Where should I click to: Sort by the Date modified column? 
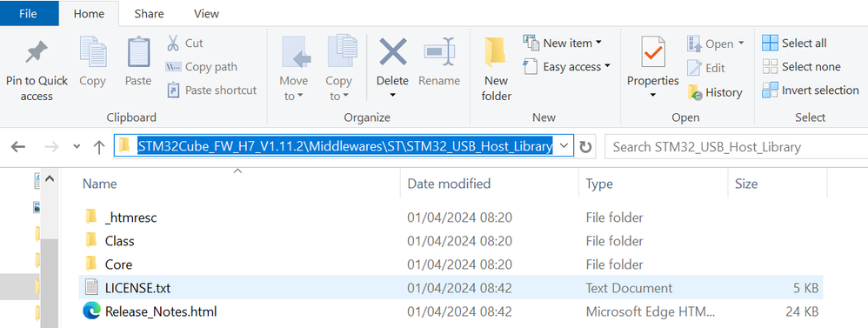coord(449,184)
